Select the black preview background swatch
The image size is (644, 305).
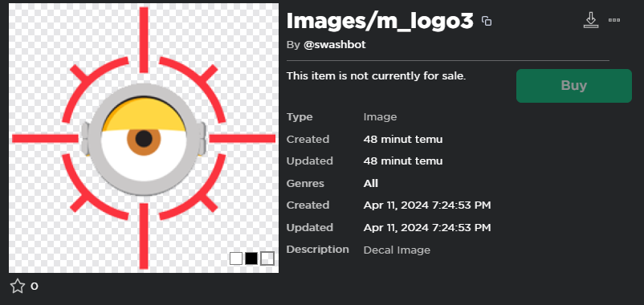click(251, 258)
